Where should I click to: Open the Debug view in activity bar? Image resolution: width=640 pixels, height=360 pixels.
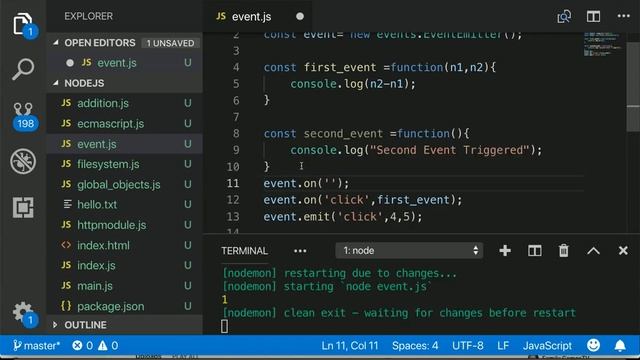coord(23,161)
